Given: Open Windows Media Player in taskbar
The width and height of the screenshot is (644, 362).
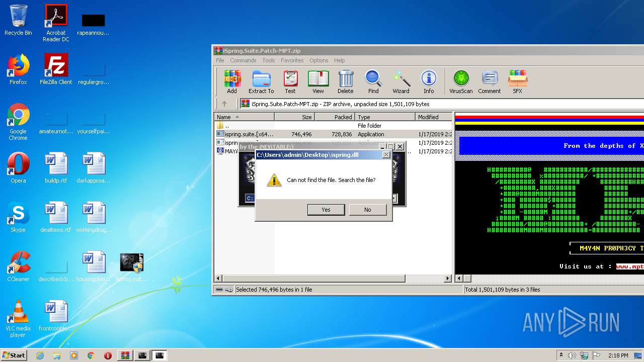Looking at the screenshot, I should 74,355.
